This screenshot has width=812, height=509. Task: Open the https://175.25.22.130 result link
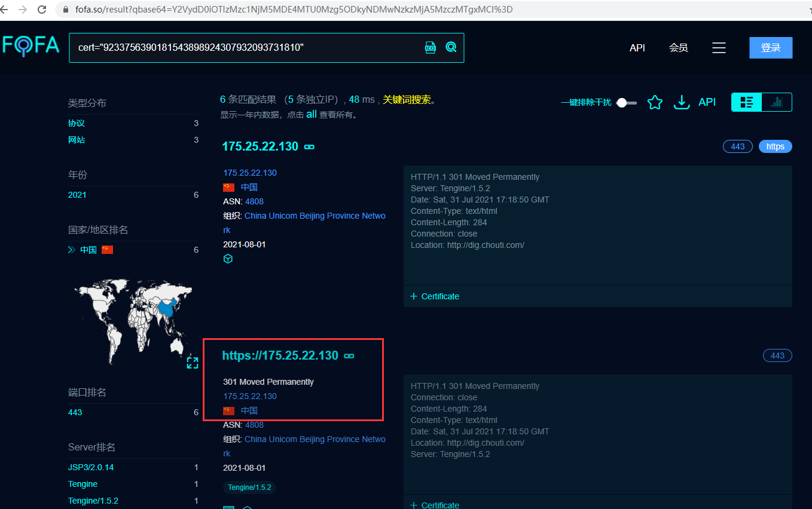pyautogui.click(x=280, y=355)
